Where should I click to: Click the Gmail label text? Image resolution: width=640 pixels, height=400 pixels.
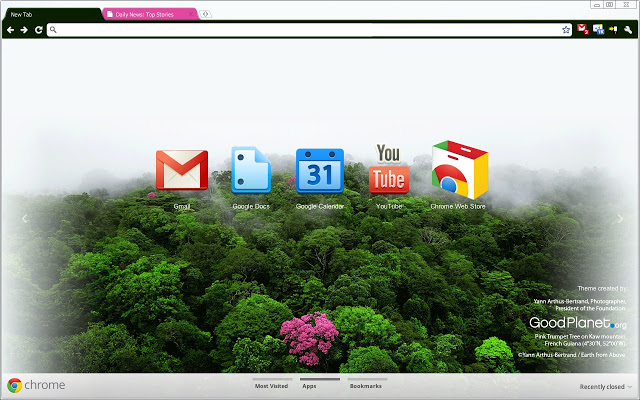pos(182,207)
